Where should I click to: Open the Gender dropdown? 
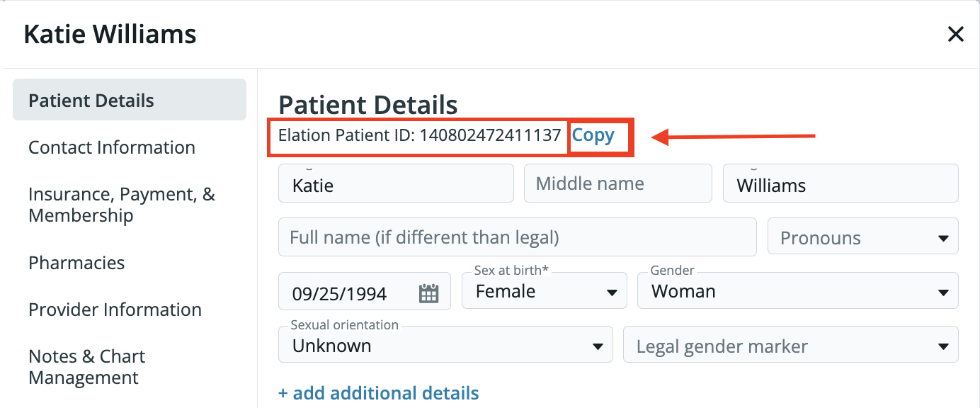797,292
